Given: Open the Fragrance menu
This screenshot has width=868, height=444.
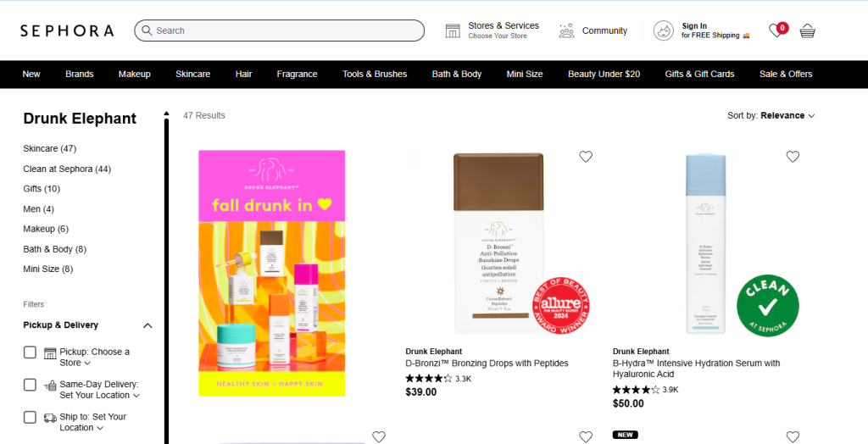Looking at the screenshot, I should [x=298, y=74].
